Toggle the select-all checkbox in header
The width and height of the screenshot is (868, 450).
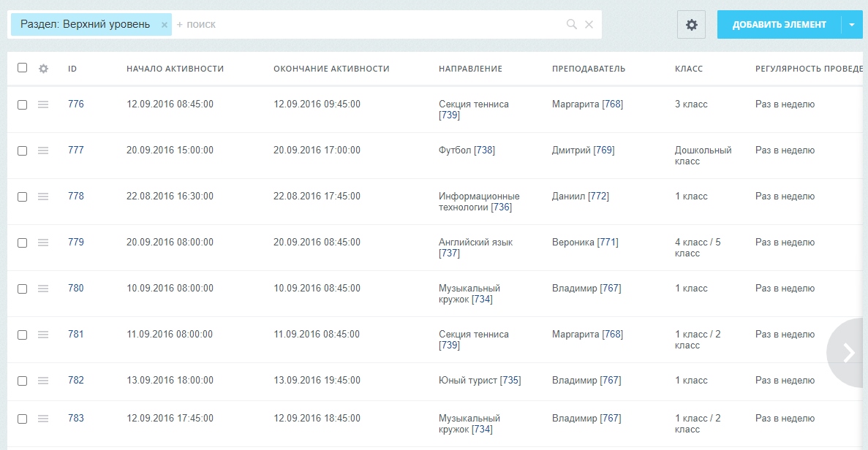tap(22, 67)
